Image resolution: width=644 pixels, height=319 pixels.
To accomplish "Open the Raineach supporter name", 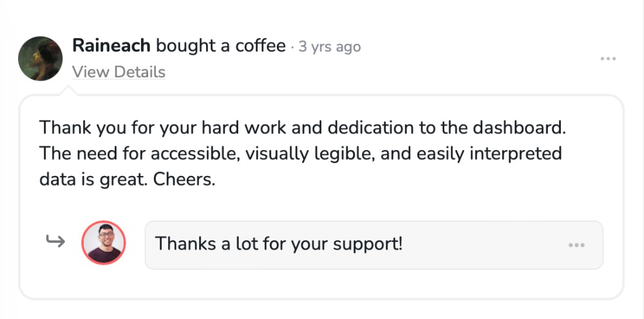I will coord(111,46).
